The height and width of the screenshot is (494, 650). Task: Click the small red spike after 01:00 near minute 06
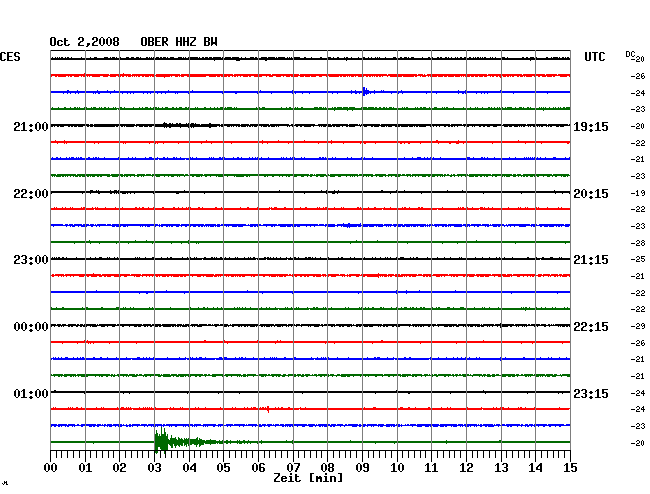pos(268,409)
